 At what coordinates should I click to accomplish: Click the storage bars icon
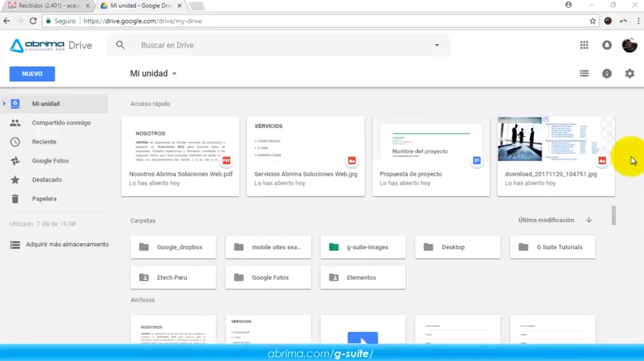tap(15, 245)
